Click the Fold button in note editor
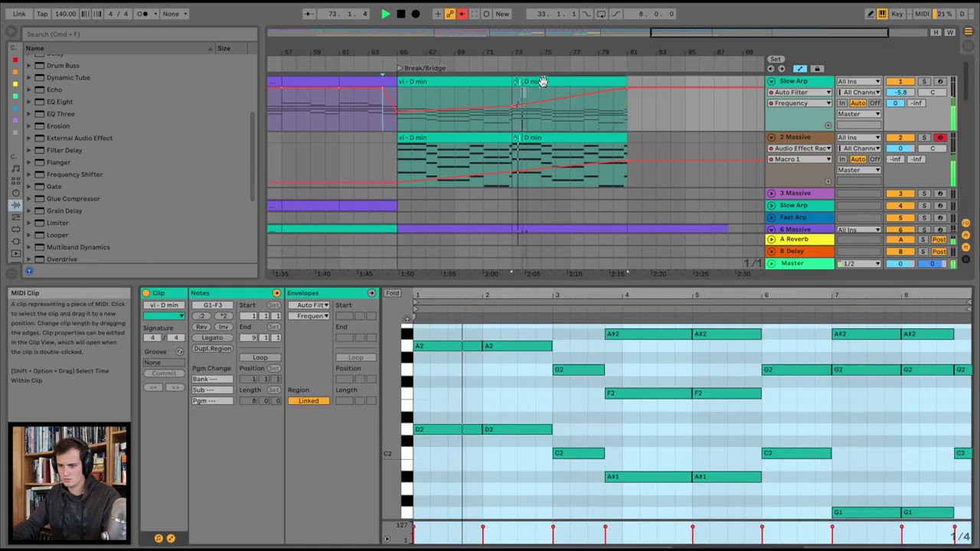This screenshot has height=551, width=980. pos(392,293)
